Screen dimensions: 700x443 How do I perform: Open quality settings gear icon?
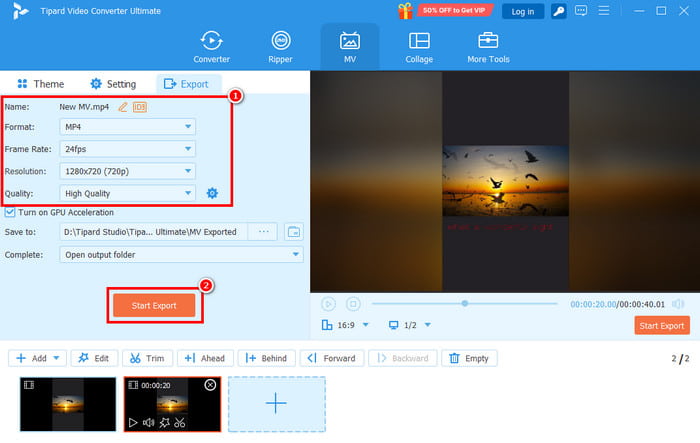[x=212, y=193]
